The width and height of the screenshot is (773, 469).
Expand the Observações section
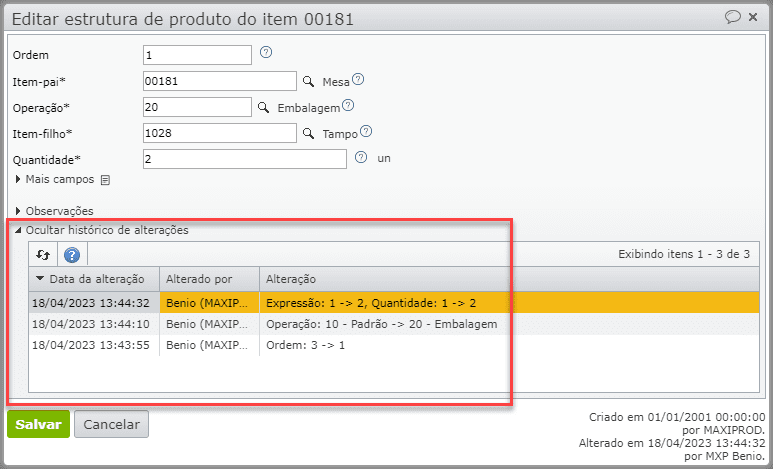(58, 211)
